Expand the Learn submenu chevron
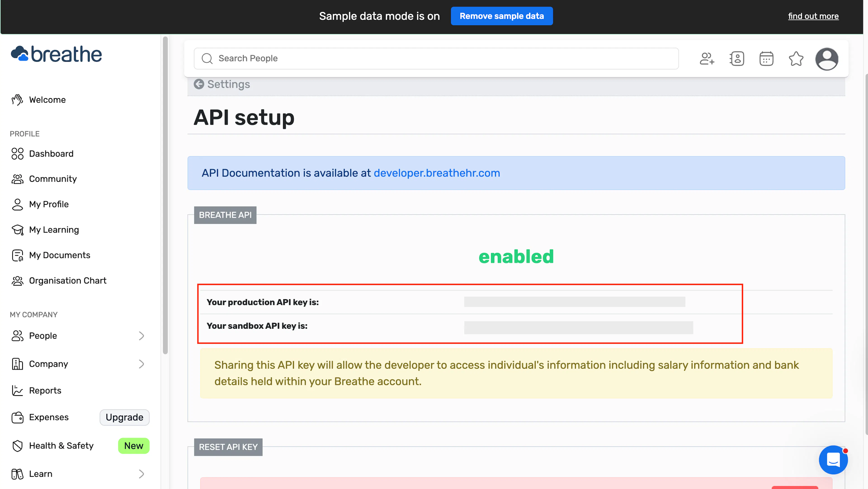The height and width of the screenshot is (489, 868). (142, 474)
